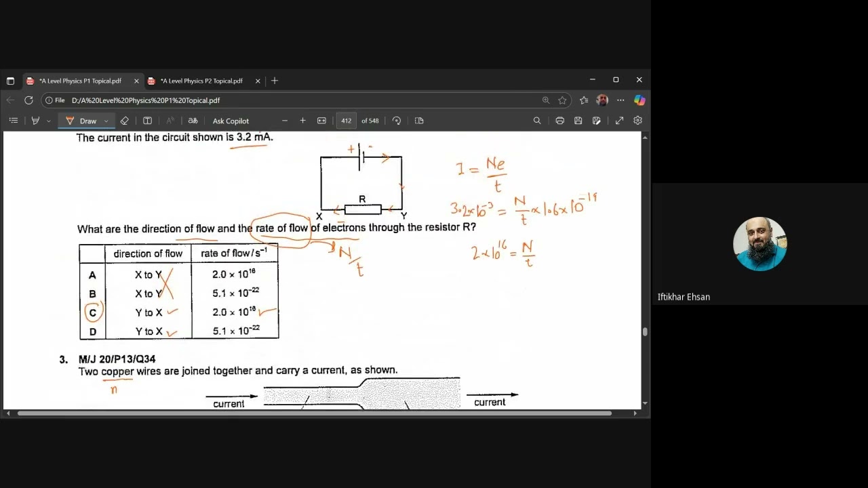Viewport: 868px width, 488px height.
Task: Activate the Draw tool
Action: 81,121
